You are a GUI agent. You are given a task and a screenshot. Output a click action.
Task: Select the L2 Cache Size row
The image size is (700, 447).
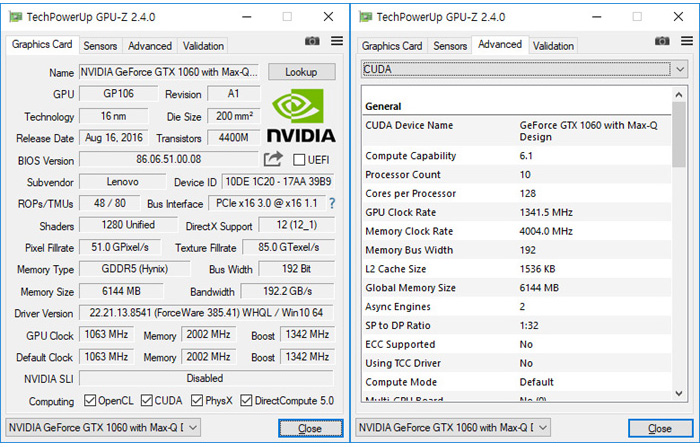pyautogui.click(x=517, y=269)
